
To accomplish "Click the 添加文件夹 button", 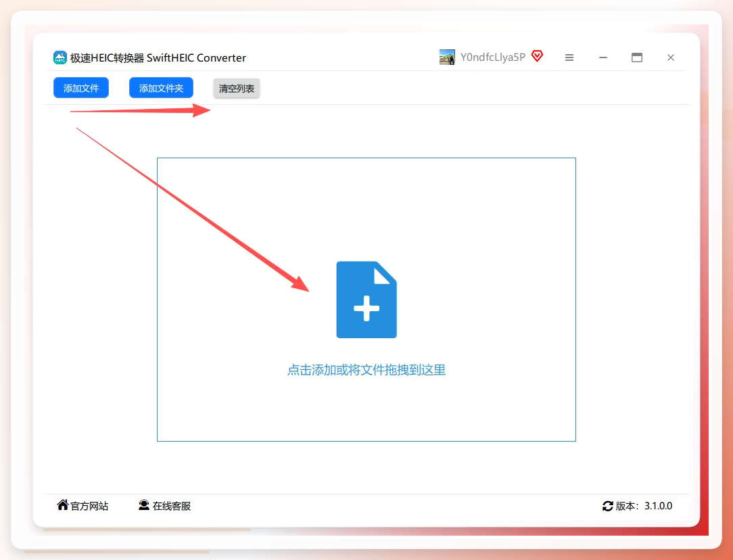I will 161,88.
